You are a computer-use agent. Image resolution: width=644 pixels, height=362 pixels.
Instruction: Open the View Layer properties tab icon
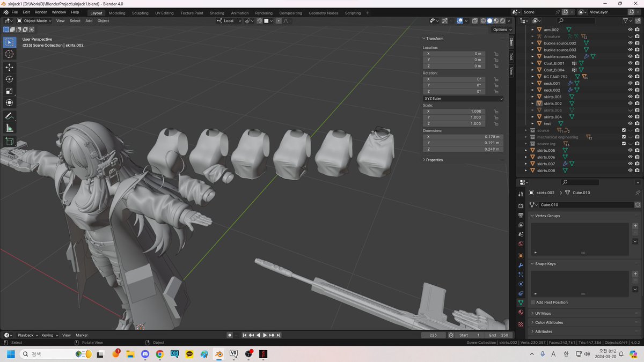click(521, 225)
